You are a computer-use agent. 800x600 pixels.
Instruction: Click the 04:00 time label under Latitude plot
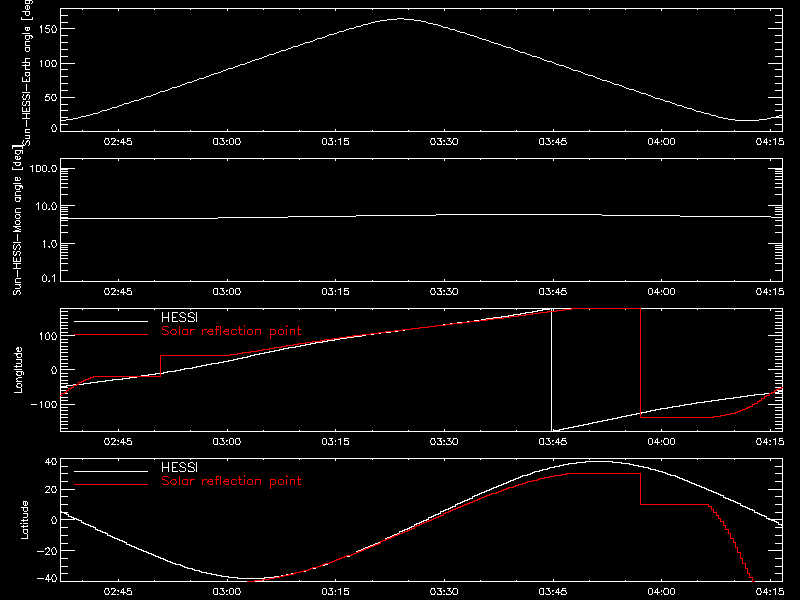coord(661,592)
